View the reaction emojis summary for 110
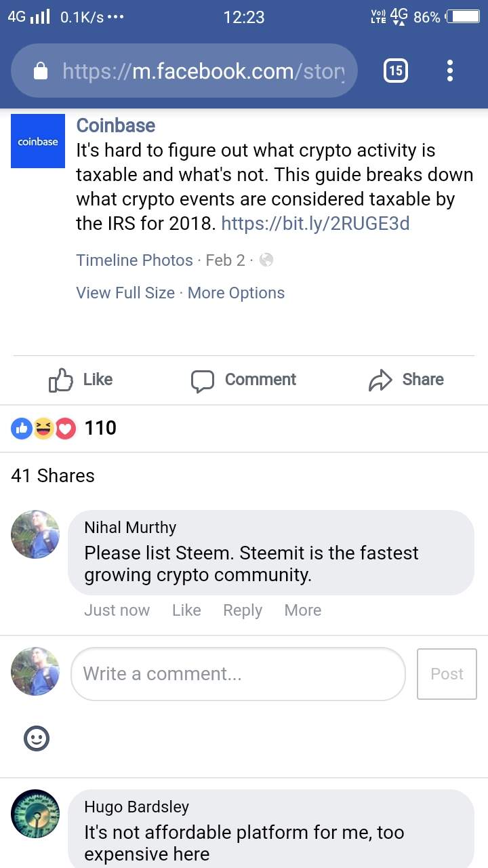This screenshot has height=868, width=488. tap(64, 428)
